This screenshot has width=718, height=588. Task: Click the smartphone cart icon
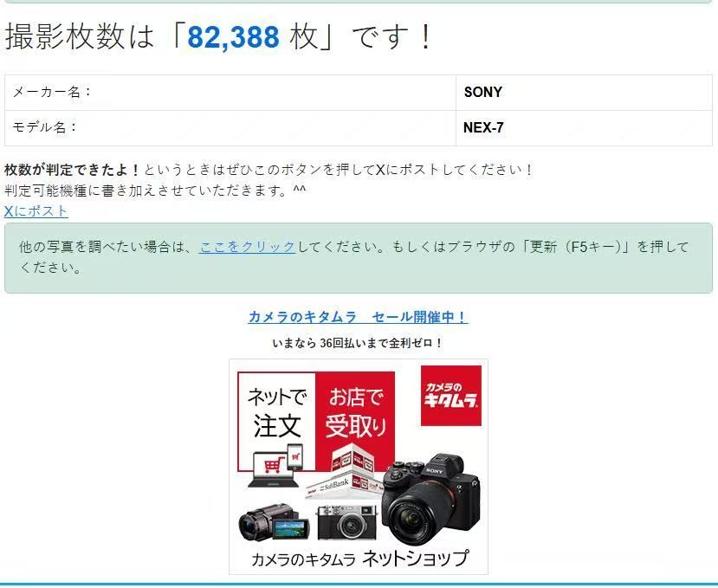pyautogui.click(x=295, y=457)
